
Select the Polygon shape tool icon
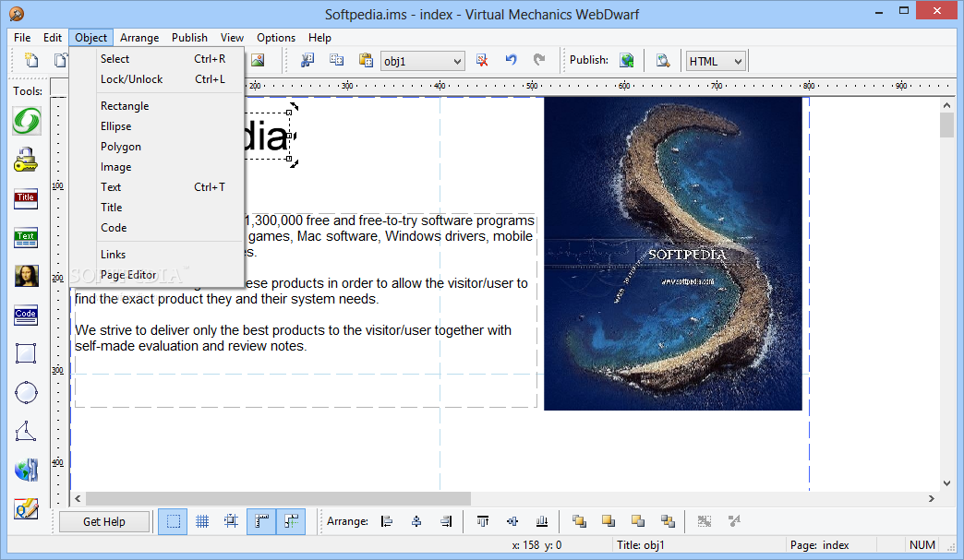pyautogui.click(x=26, y=431)
